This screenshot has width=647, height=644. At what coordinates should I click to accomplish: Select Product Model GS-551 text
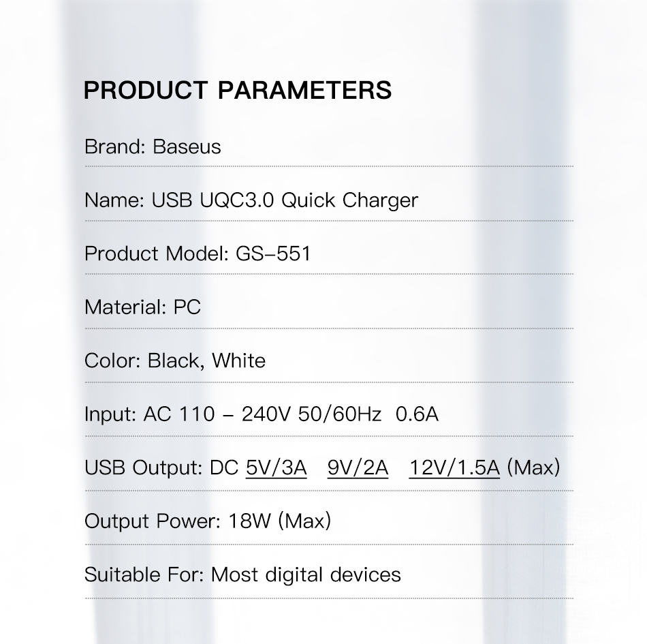point(198,254)
